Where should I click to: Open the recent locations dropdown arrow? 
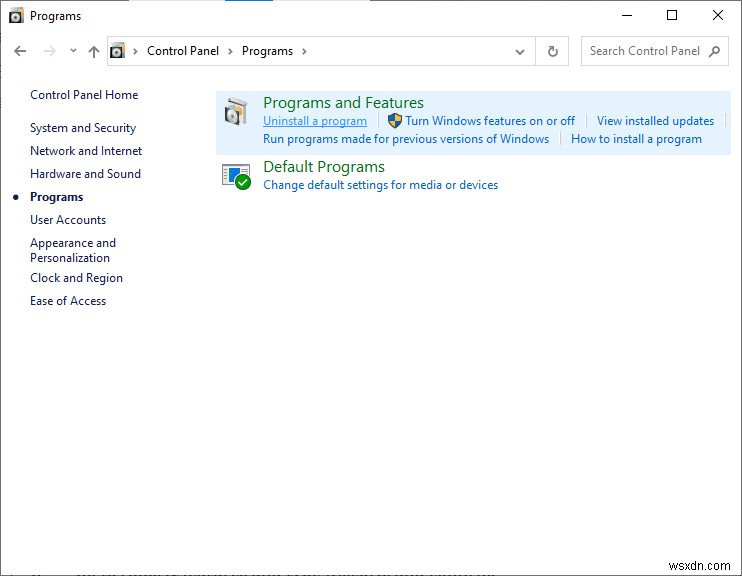(73, 50)
